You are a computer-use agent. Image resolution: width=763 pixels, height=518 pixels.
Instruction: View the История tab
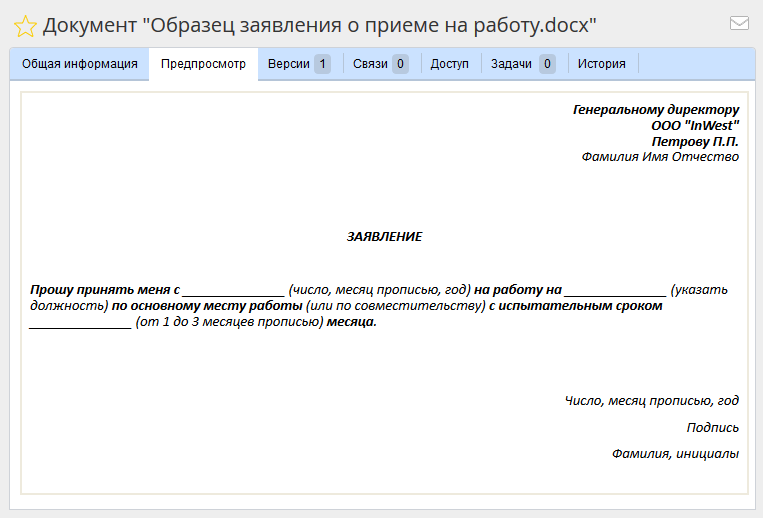pos(601,64)
